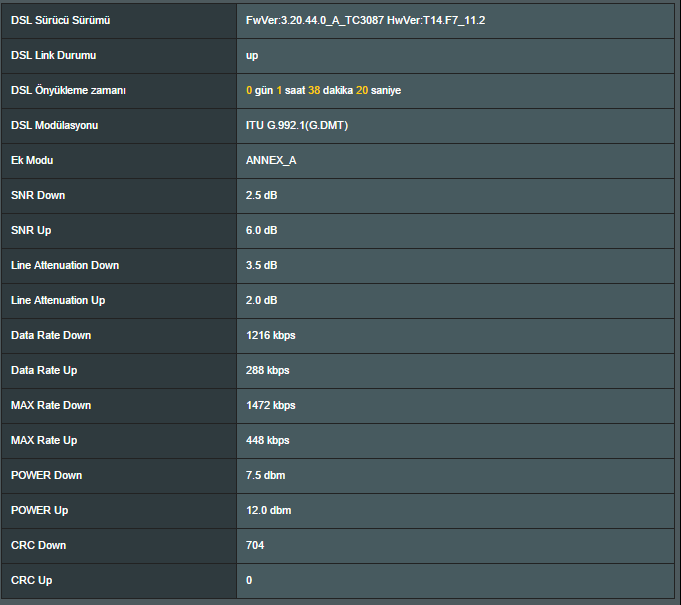Click the Ek Modu label
The image size is (681, 605).
(x=32, y=160)
